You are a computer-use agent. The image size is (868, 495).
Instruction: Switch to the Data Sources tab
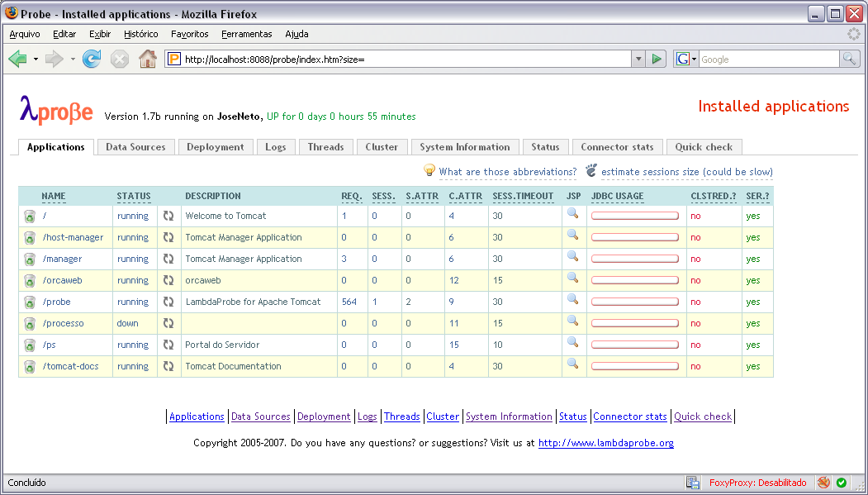click(x=135, y=147)
